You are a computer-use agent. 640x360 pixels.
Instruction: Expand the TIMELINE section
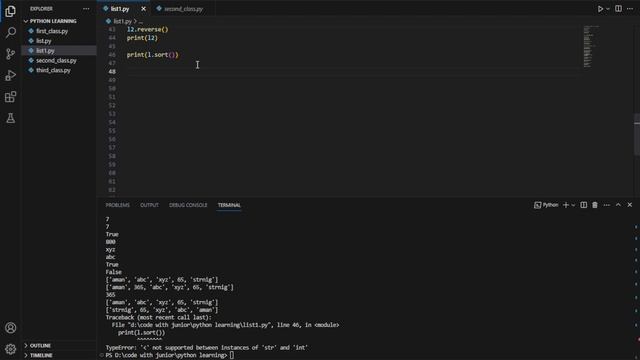coord(41,355)
